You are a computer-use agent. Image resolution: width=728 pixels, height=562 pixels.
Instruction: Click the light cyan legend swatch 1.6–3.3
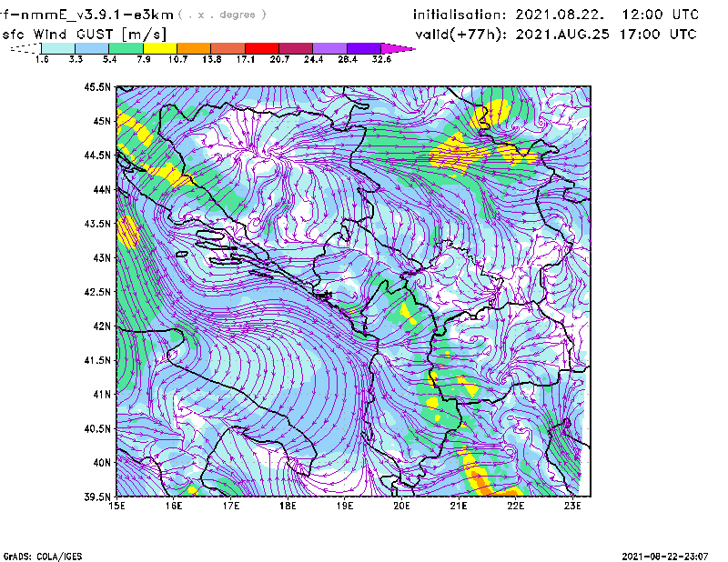coord(58,48)
